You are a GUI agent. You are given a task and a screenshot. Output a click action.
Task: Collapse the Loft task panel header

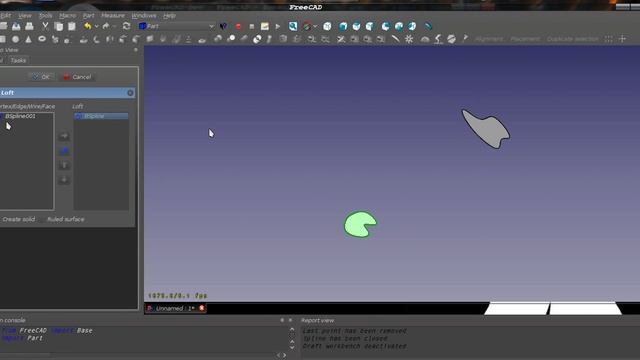[x=130, y=93]
